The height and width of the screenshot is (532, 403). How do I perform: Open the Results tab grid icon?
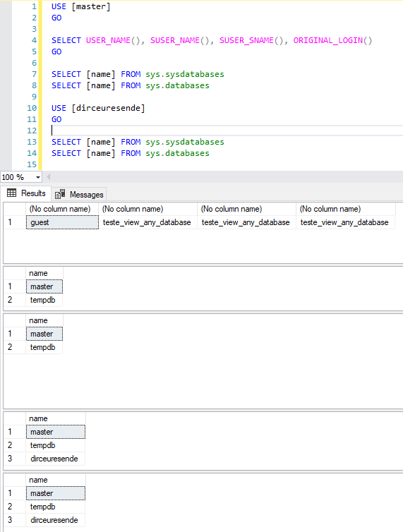point(11,193)
